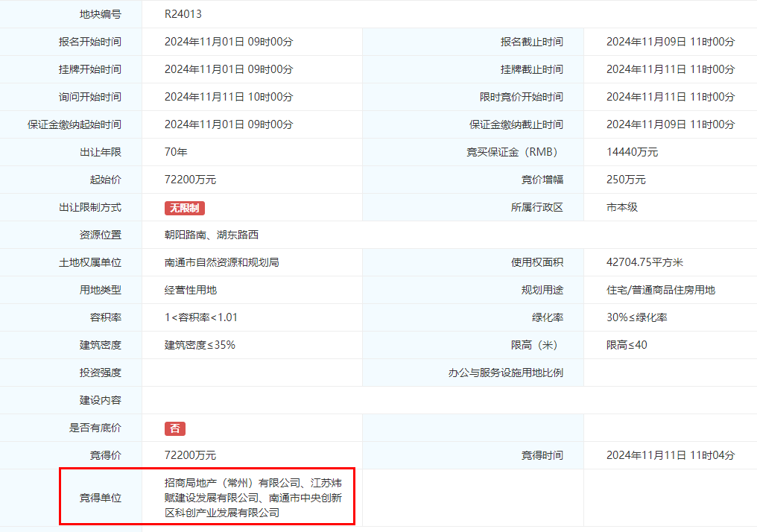Click the area value 42704.75平方米
757x532 pixels.
click(644, 262)
